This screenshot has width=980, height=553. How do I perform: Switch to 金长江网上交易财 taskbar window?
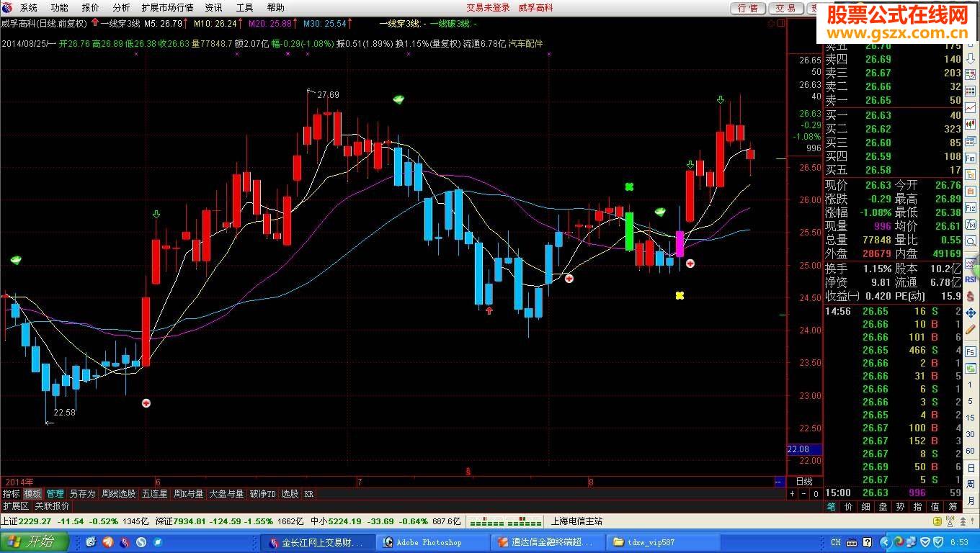tap(319, 542)
